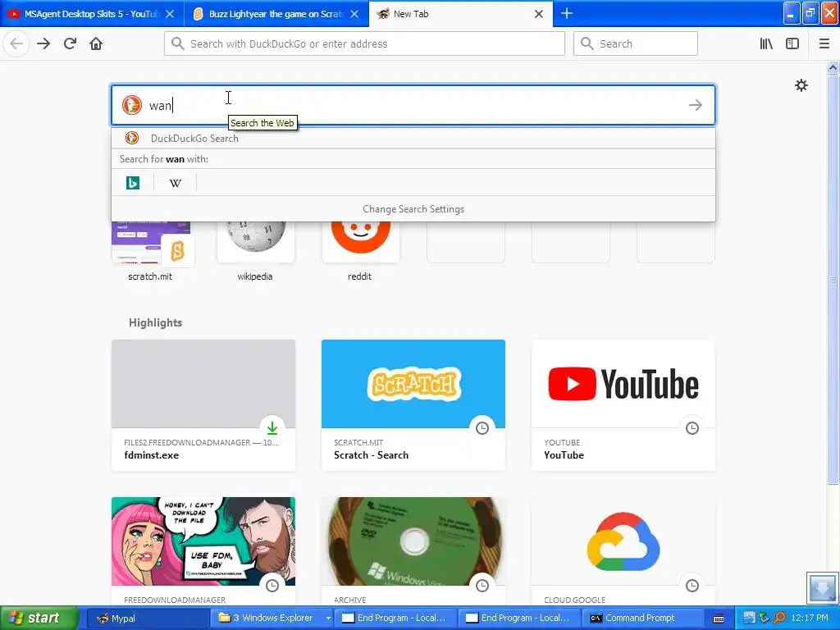Focus the toolbar Search box
Image resolution: width=840 pixels, height=630 pixels.
click(636, 43)
